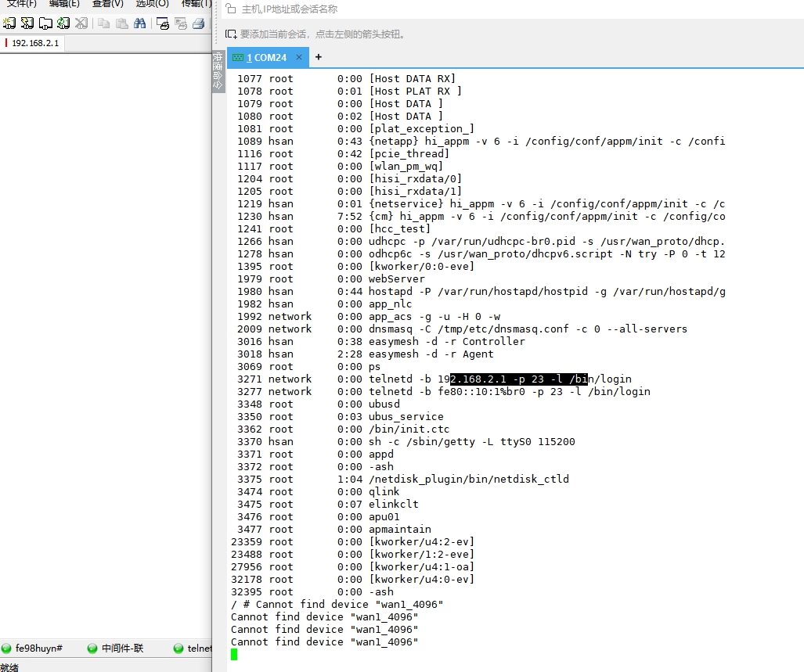Image resolution: width=804 pixels, height=672 pixels.
Task: Add a new tab with plus button
Action: tap(319, 57)
